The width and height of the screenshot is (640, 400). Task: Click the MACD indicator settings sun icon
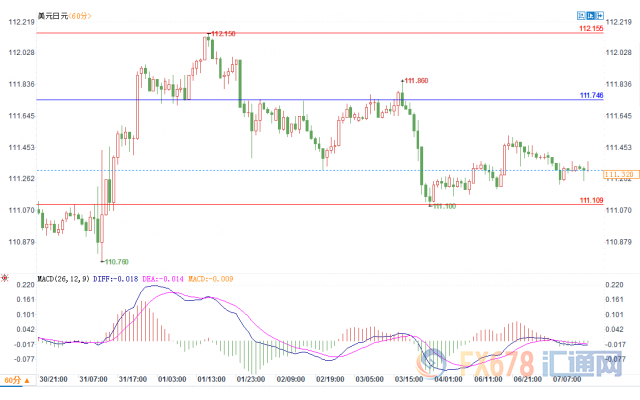(x=4, y=276)
